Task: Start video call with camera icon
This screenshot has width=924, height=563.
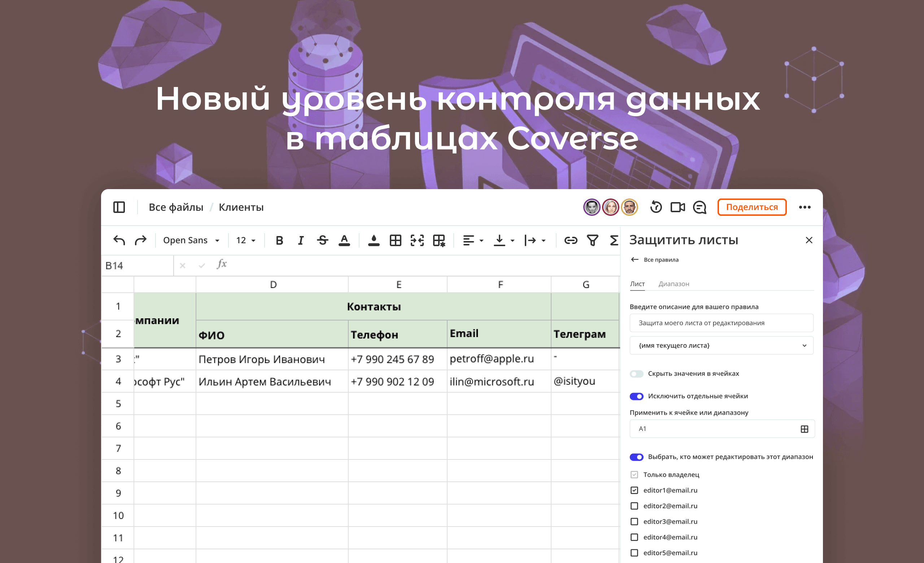Action: click(x=677, y=207)
